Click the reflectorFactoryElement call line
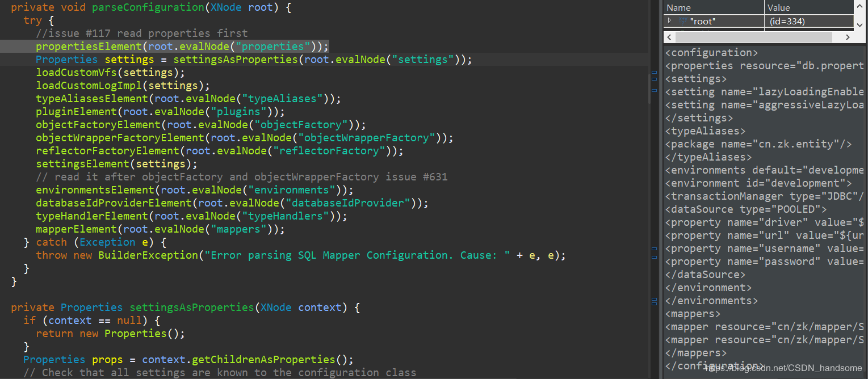Viewport: 868px width, 379px height. click(220, 151)
